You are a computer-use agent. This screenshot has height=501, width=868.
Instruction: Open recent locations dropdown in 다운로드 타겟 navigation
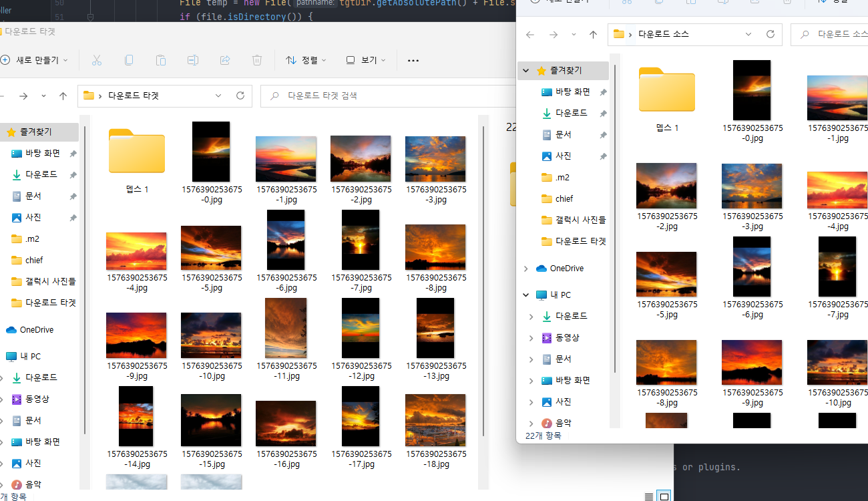43,96
